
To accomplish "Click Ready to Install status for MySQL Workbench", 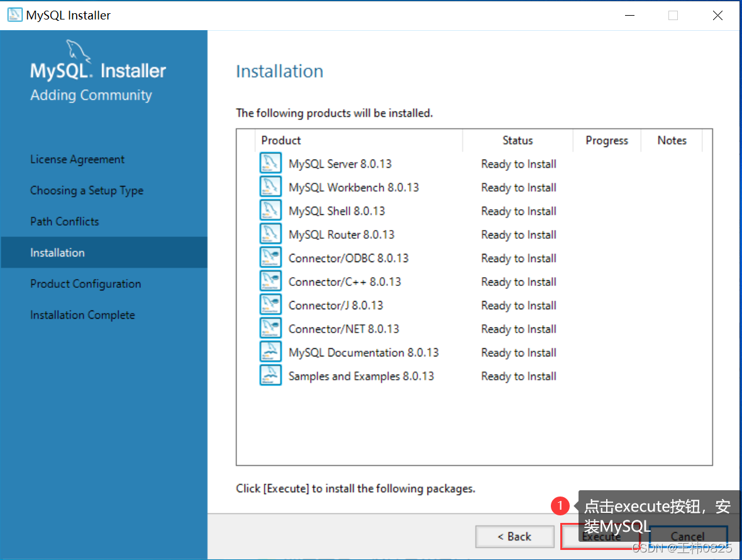I will [519, 188].
